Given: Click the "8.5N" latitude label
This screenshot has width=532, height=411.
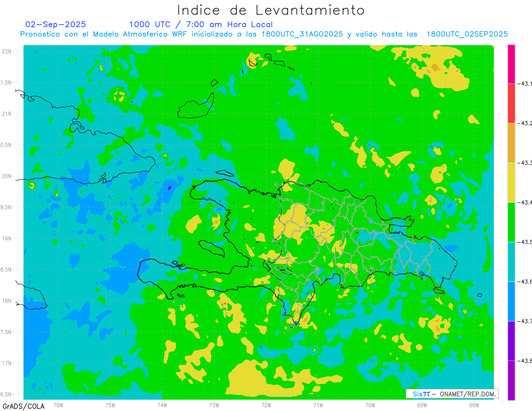Looking at the screenshot, I should pos(6,270).
